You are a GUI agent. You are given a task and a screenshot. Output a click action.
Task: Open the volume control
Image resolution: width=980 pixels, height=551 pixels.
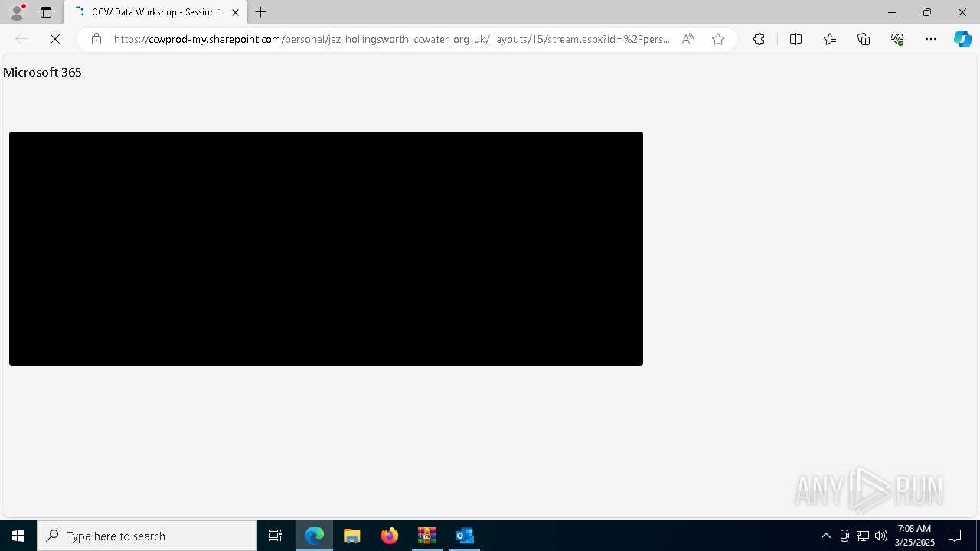881,536
